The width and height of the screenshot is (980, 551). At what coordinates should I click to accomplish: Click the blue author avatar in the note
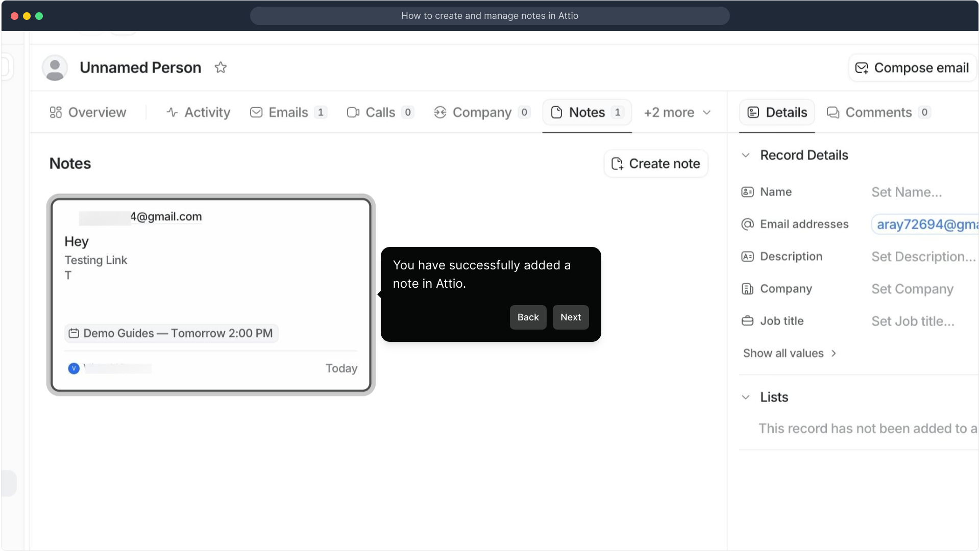point(74,368)
